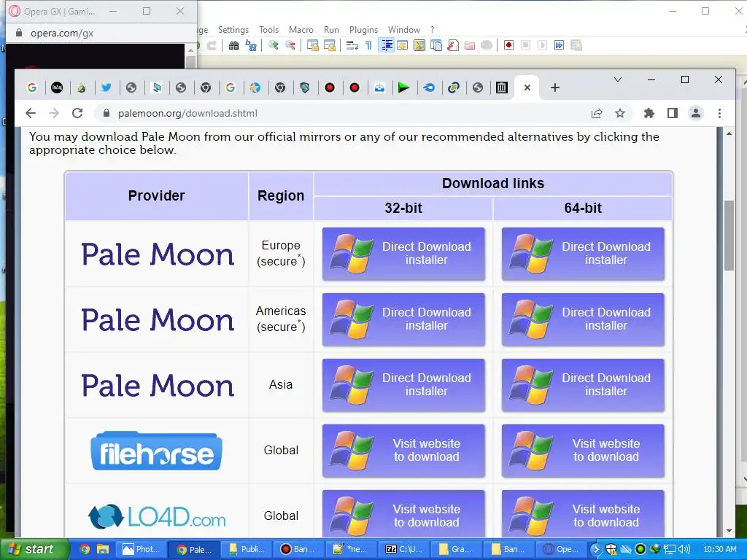This screenshot has height=560, width=747.
Task: Switch to the museum building icon tab
Action: [x=502, y=87]
